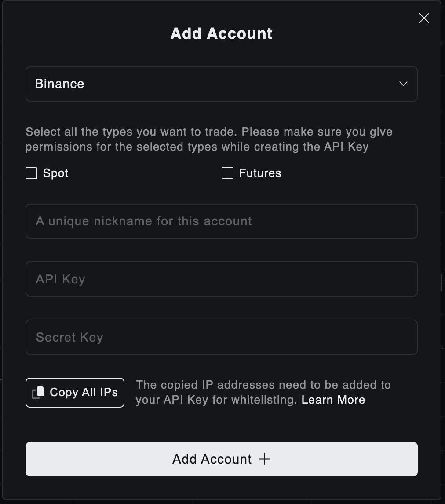The height and width of the screenshot is (504, 445).
Task: Open the Binance exchange dropdown
Action: click(222, 84)
